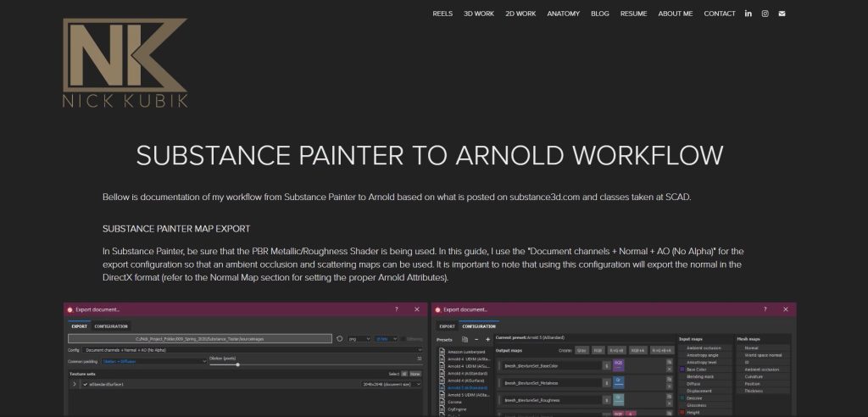Click the $mesh_$textureSet_Roughness name field
Viewport: 868px width, 417px height.
552,400
